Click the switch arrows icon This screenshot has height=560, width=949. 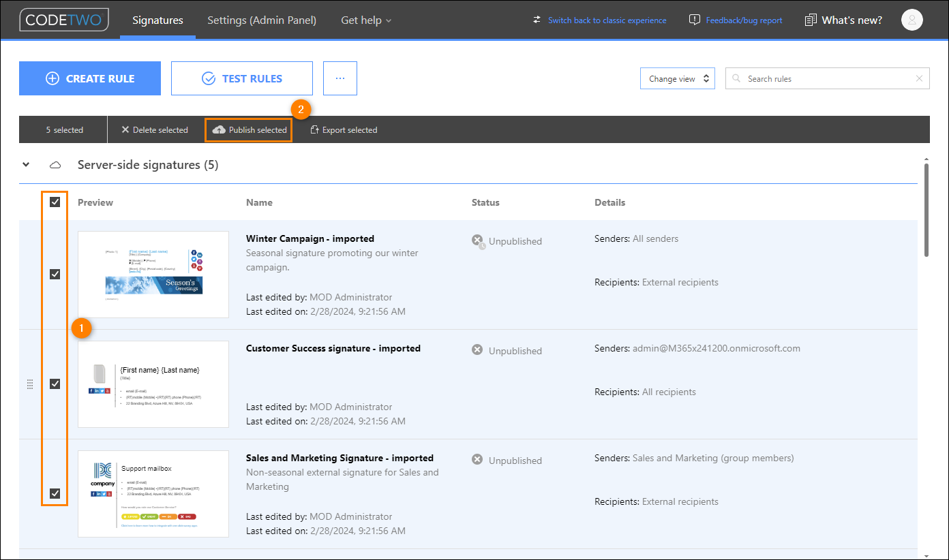(537, 20)
